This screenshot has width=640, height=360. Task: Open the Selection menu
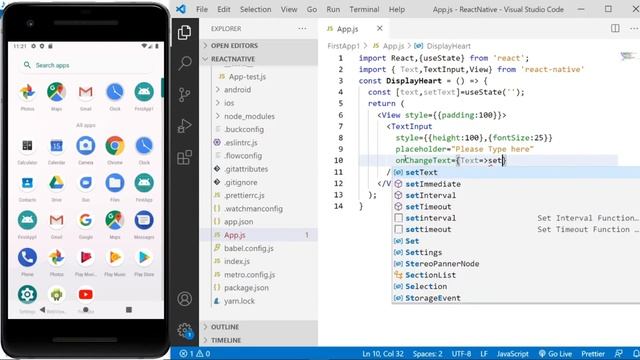pyautogui.click(x=256, y=9)
